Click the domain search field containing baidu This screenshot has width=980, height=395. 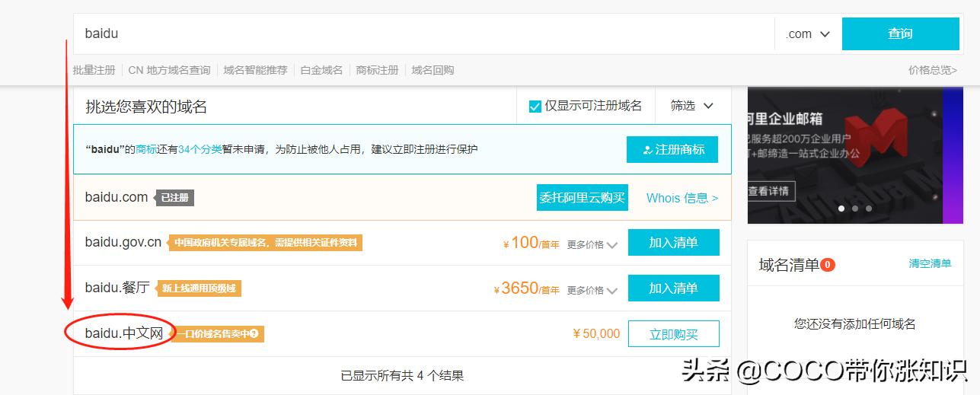[423, 33]
